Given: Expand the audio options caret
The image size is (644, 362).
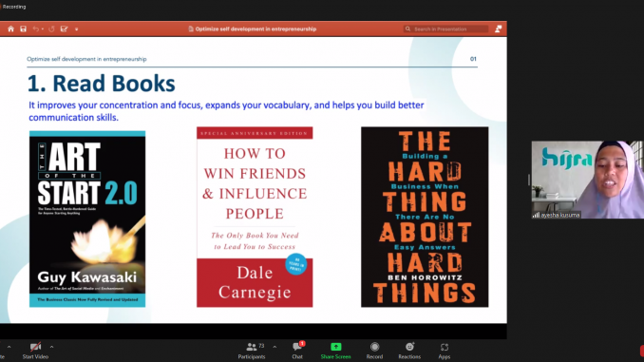Looking at the screenshot, I should [9, 347].
